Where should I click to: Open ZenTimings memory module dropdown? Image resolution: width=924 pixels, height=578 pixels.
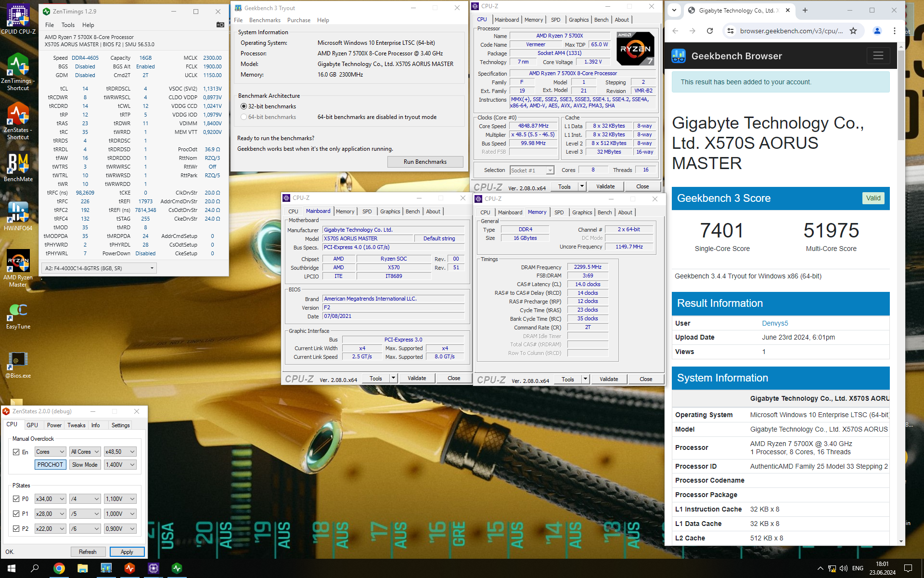pyautogui.click(x=99, y=268)
